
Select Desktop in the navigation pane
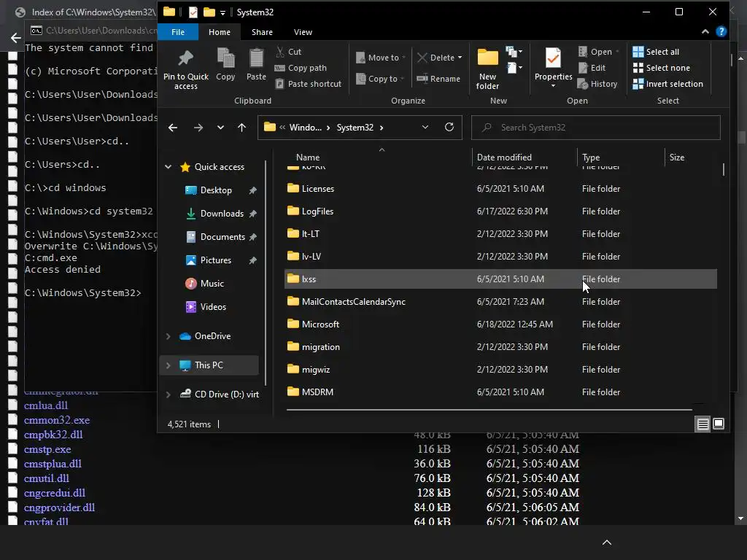point(216,190)
